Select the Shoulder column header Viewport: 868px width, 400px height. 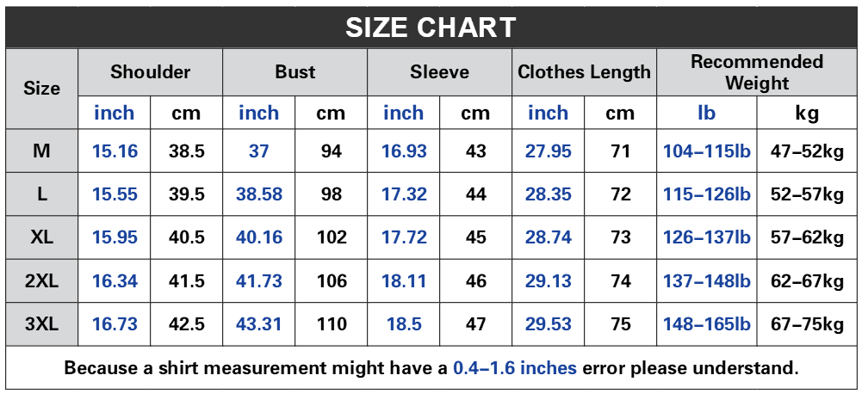(x=151, y=72)
